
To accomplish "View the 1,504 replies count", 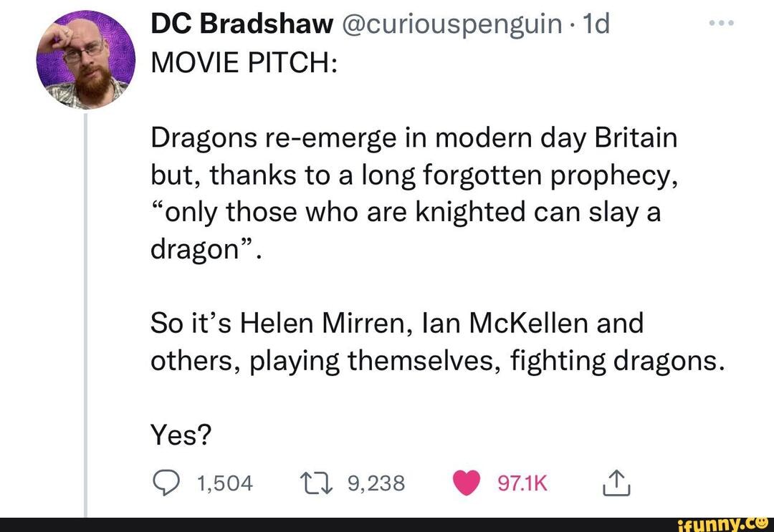I will click(x=224, y=484).
